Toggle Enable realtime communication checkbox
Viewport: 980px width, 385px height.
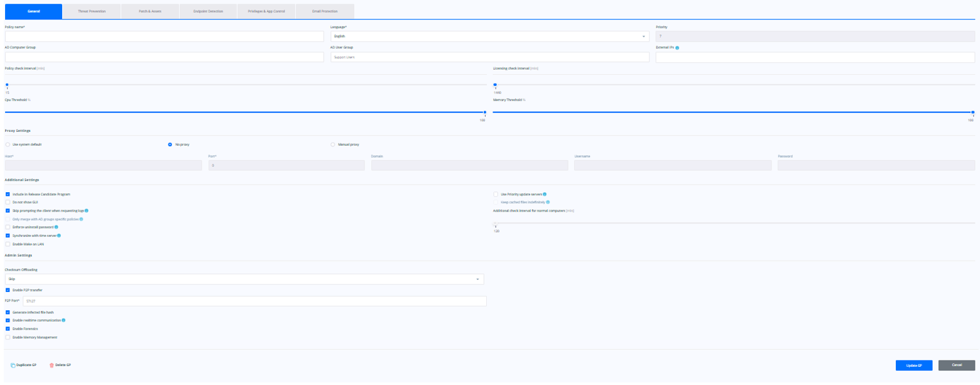coord(8,320)
